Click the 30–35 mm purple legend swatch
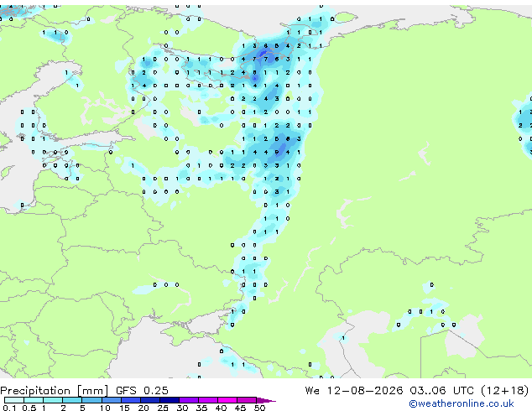This screenshot has height=411, width=532. coord(188,400)
